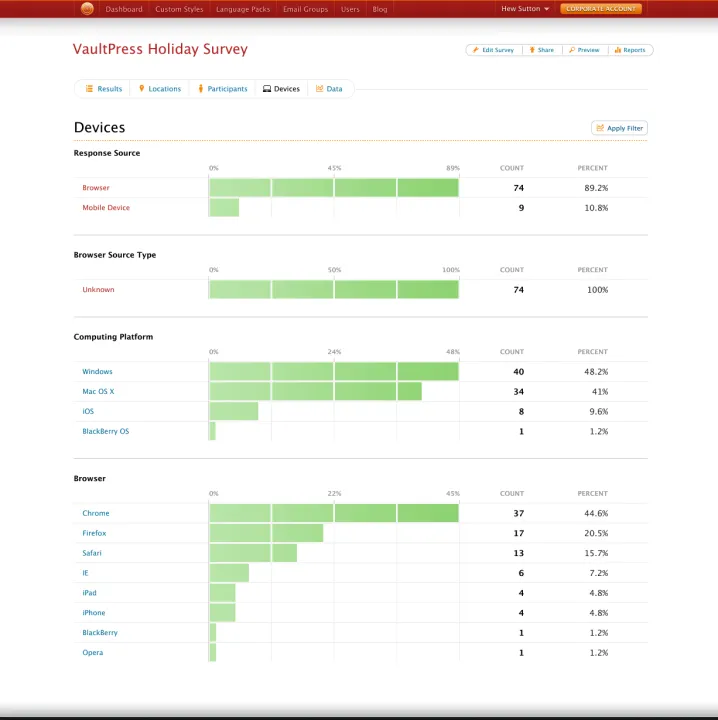Click the Share icon in survey toolbar
Viewport: 718px width, 720px height.
pos(532,50)
